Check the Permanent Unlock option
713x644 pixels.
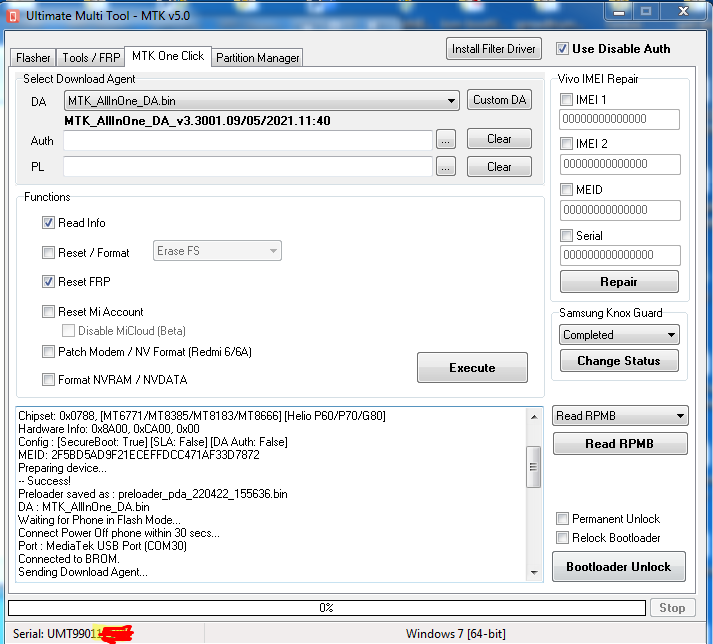tap(562, 518)
